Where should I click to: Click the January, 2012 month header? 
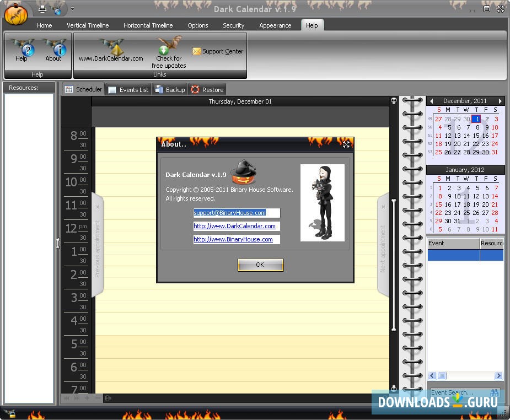465,170
